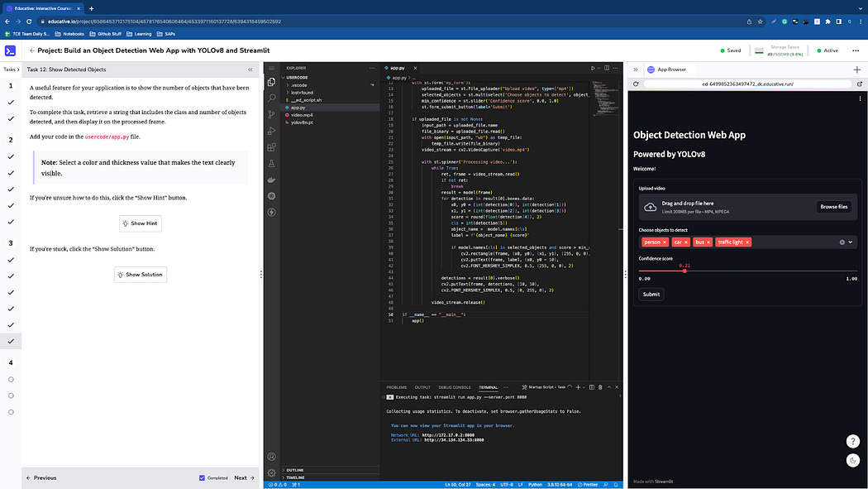This screenshot has width=868, height=489.
Task: Select the first unchecked task under section 4
Action: coord(11,379)
